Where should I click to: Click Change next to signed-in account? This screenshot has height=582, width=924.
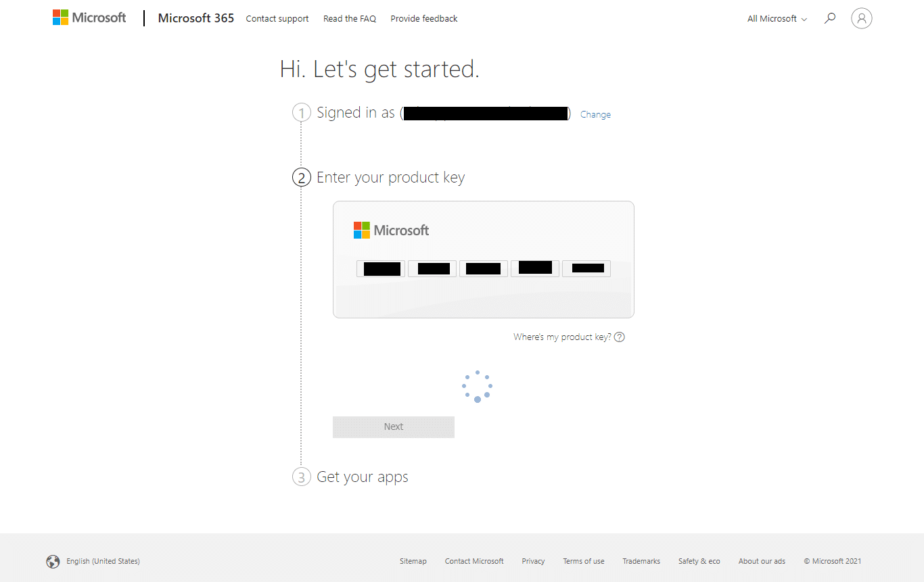tap(595, 115)
